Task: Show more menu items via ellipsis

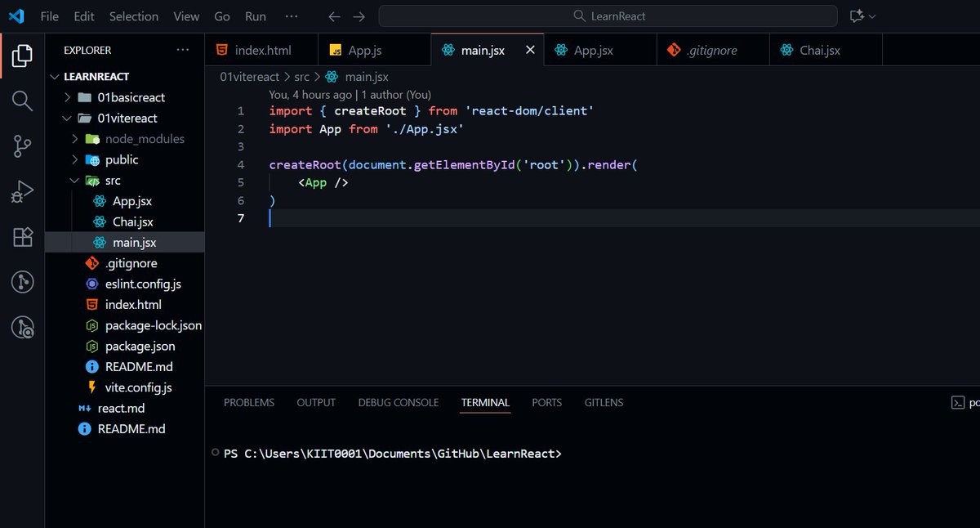Action: tap(292, 16)
